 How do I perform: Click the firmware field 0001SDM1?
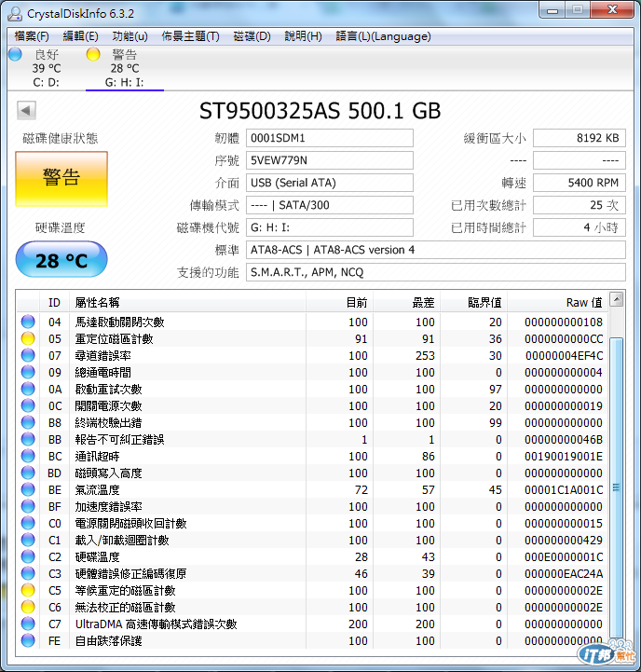330,138
